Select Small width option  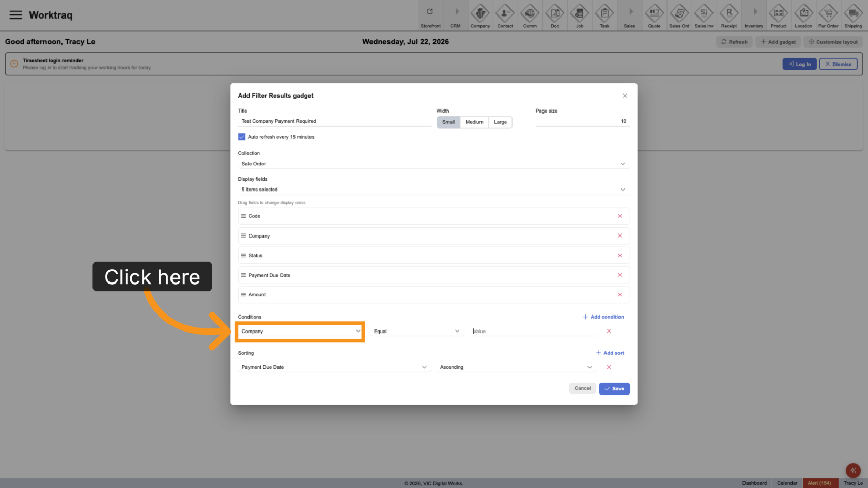[x=448, y=122]
